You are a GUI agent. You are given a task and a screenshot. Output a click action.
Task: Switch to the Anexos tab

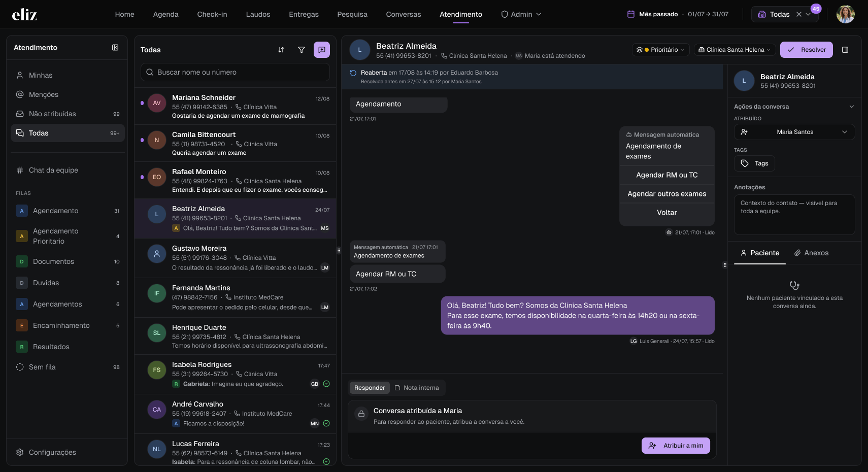[811, 253]
